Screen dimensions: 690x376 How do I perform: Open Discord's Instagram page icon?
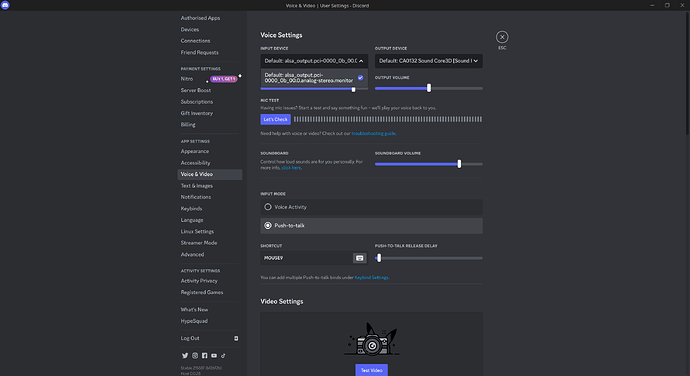click(195, 355)
